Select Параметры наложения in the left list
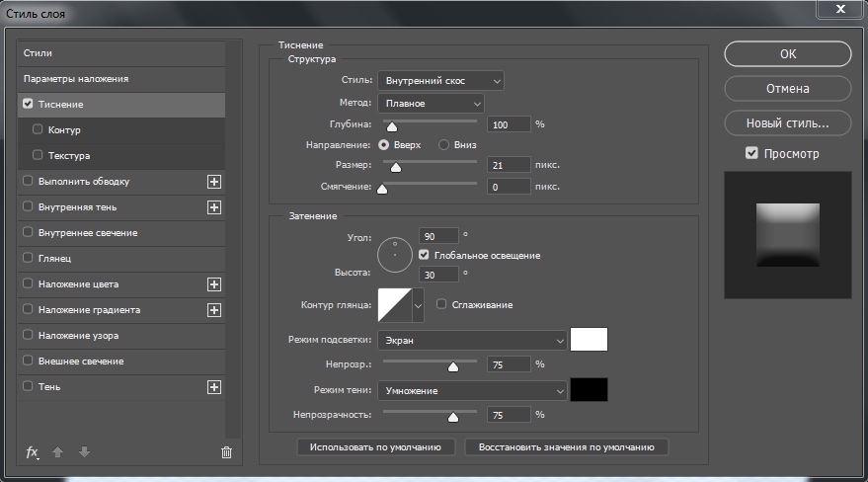The width and height of the screenshot is (868, 482). (x=121, y=79)
